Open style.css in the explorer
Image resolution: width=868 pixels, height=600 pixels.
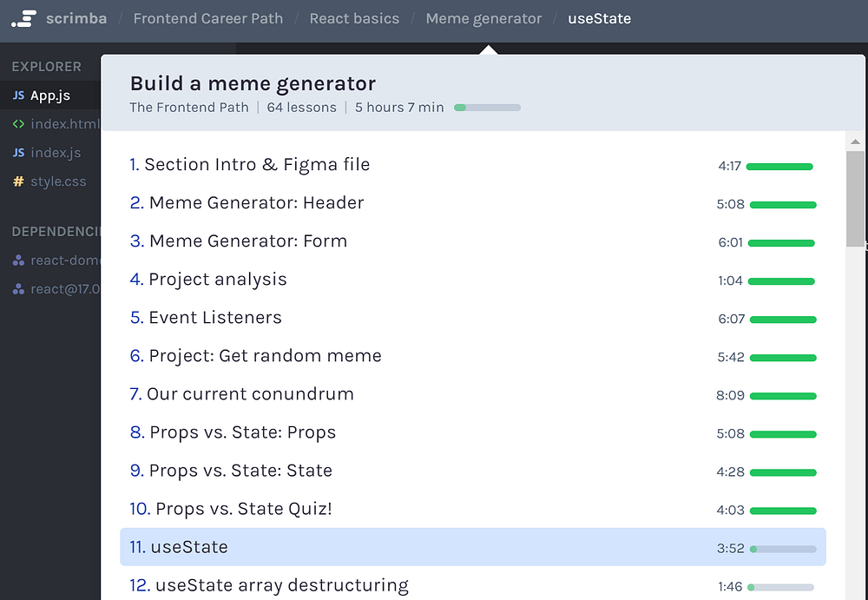tap(58, 181)
